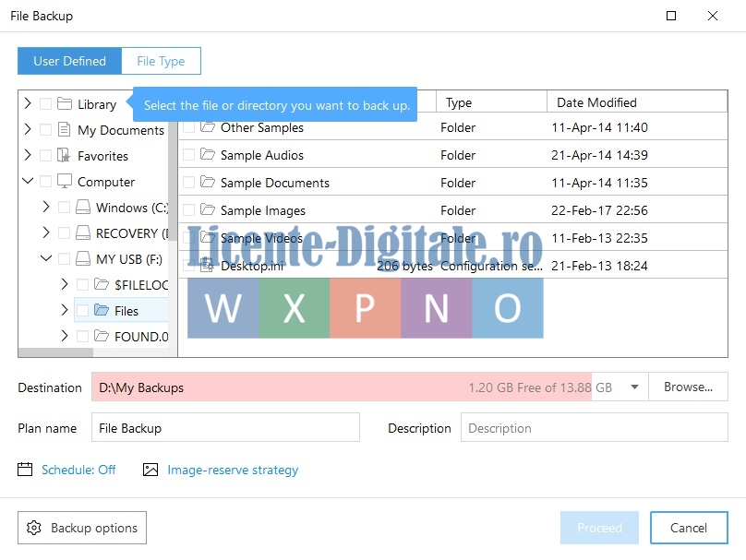
Task: Click the $FILELOC folder icon
Action: coord(102,284)
